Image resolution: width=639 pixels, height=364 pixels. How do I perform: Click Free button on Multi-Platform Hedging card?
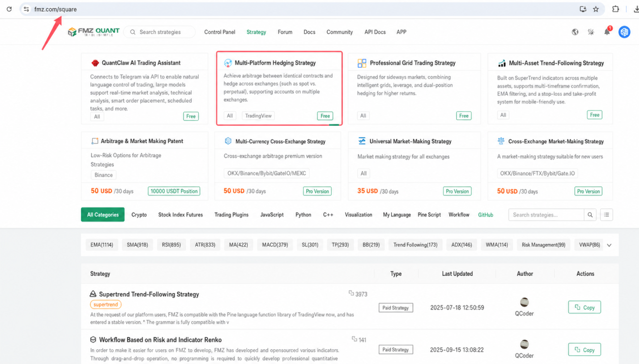325,116
